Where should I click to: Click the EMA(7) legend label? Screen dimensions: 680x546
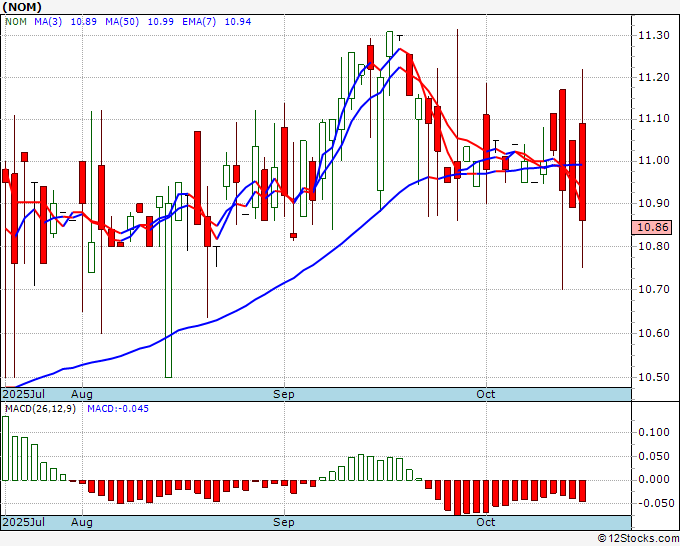click(199, 22)
